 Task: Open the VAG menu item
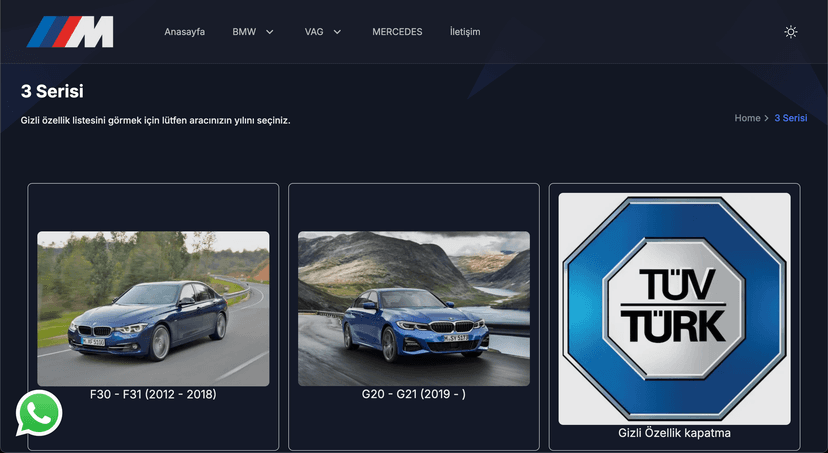coord(314,32)
